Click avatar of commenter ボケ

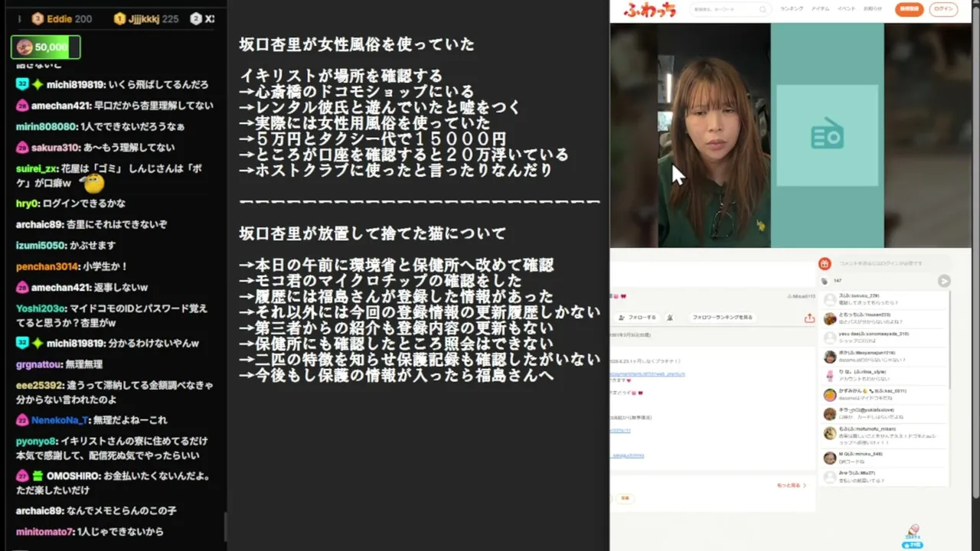pos(829,357)
